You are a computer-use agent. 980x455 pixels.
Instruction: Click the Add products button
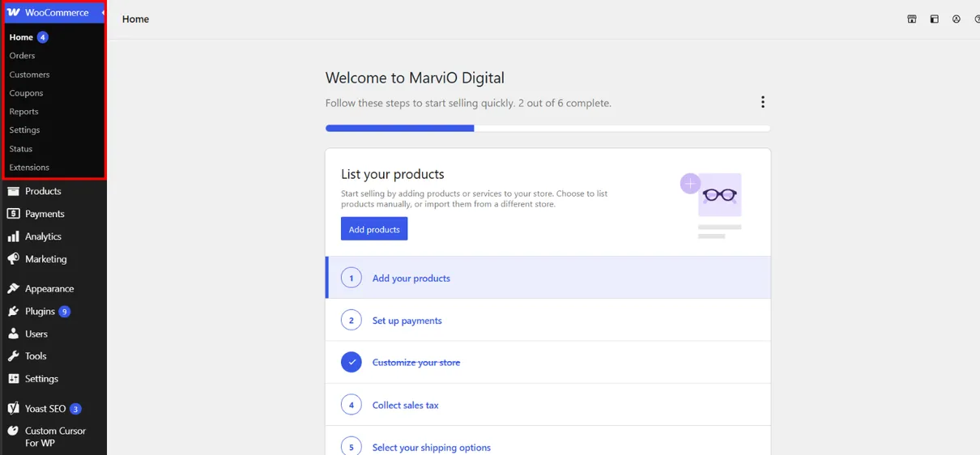(x=374, y=229)
